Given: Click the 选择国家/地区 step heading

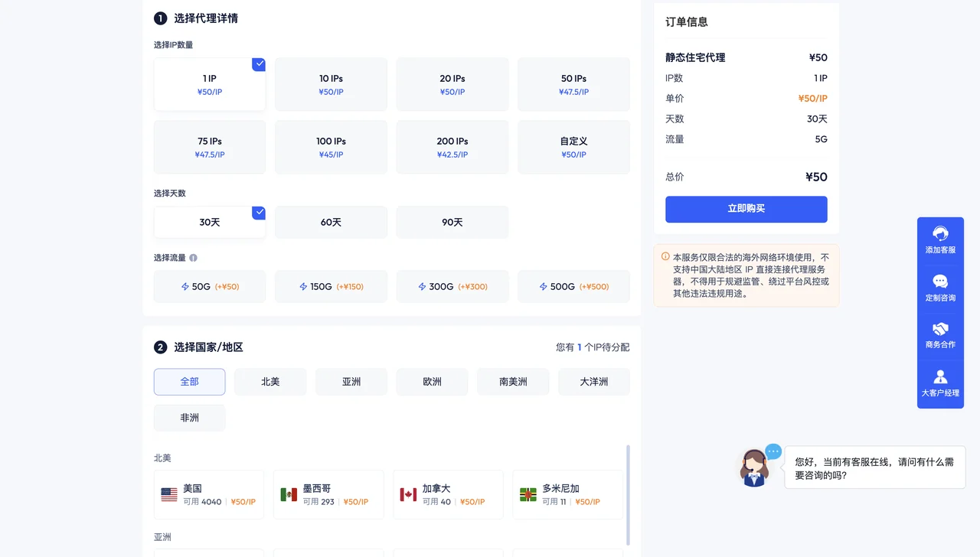Looking at the screenshot, I should [208, 347].
